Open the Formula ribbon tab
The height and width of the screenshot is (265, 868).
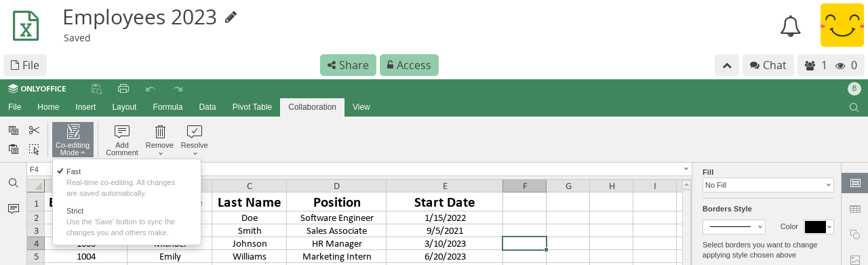(167, 107)
